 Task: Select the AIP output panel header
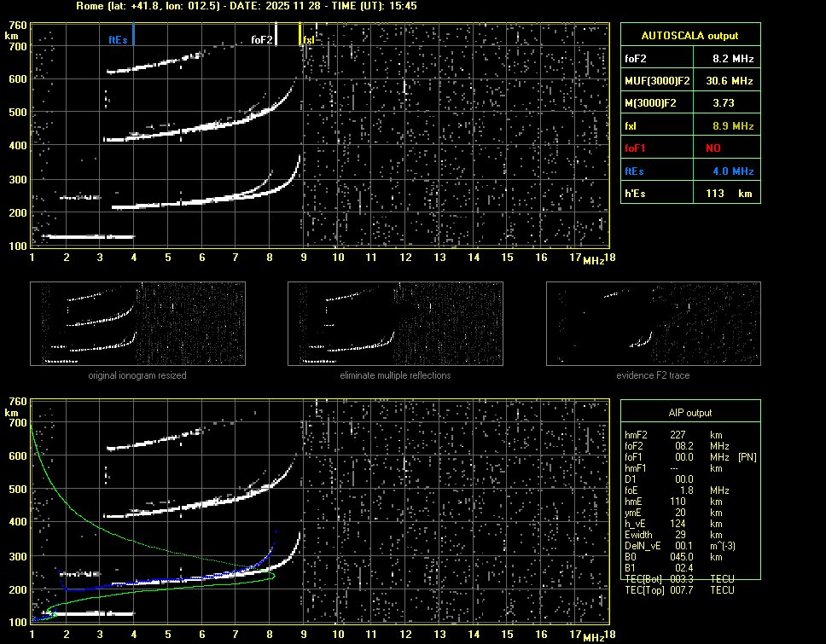coord(689,412)
